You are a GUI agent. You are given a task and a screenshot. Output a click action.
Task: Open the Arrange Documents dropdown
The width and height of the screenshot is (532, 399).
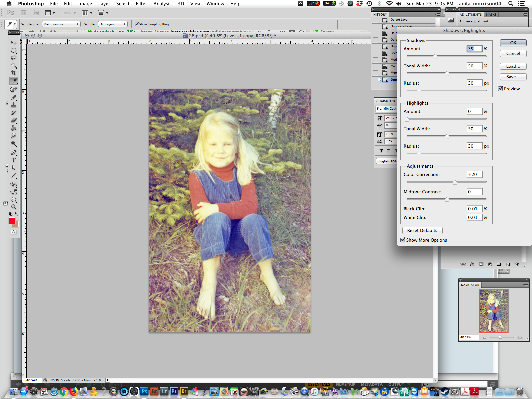pos(87,13)
